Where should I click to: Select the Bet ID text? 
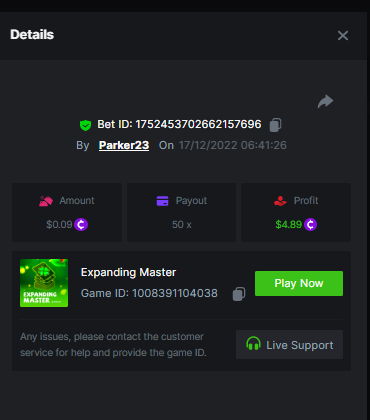[179, 124]
